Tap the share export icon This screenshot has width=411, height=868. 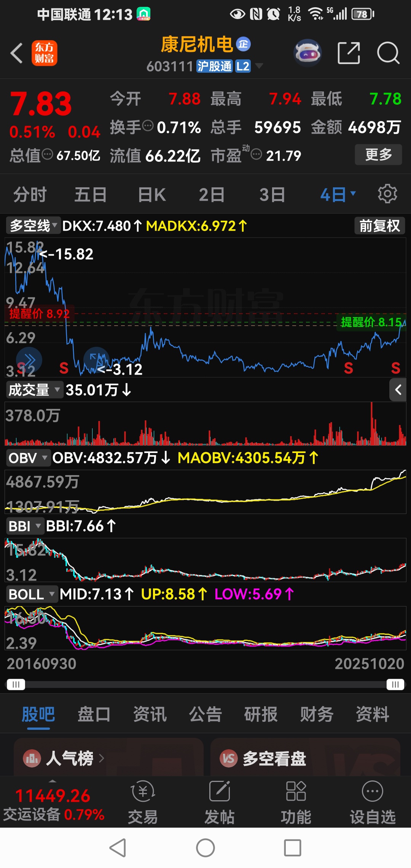349,53
